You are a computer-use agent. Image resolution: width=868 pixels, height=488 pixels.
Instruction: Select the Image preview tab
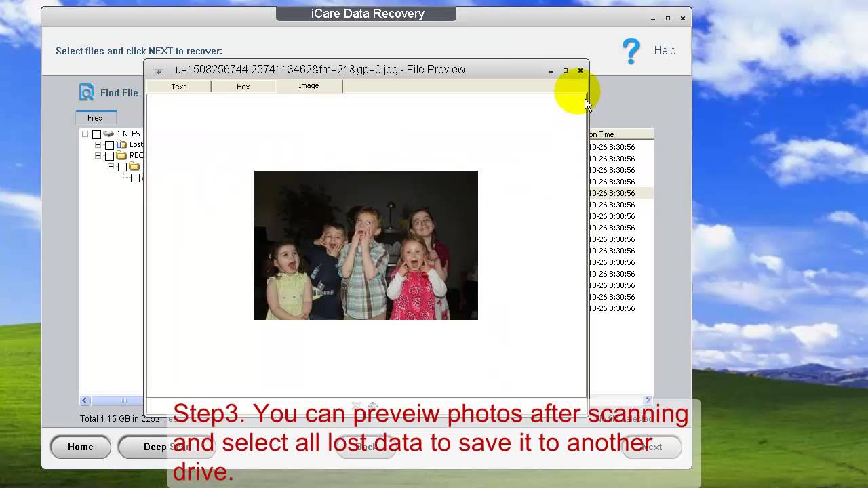point(309,86)
